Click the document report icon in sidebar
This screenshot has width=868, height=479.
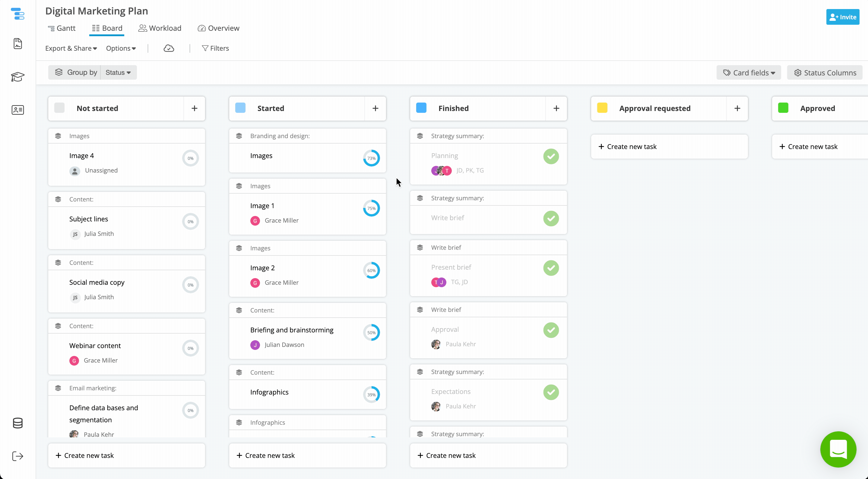tap(17, 44)
